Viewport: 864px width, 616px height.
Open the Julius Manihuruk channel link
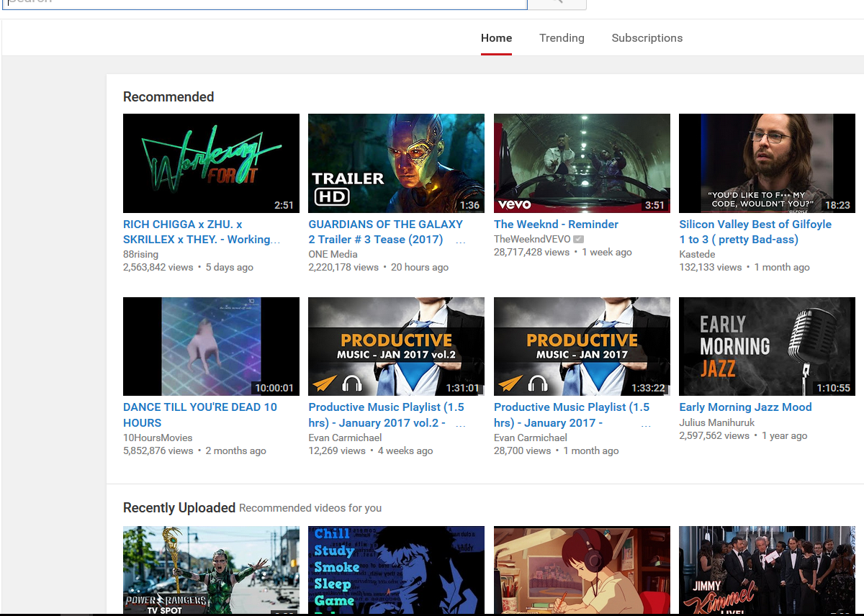click(717, 422)
